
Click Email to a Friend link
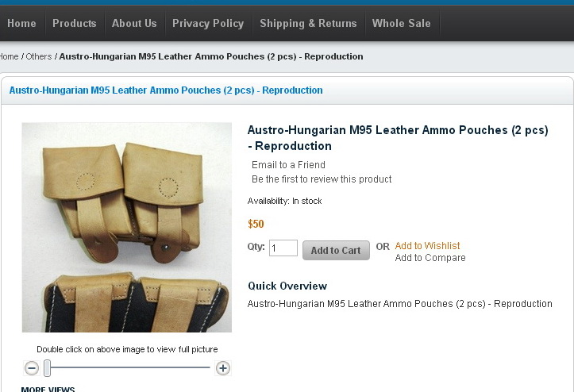[288, 165]
